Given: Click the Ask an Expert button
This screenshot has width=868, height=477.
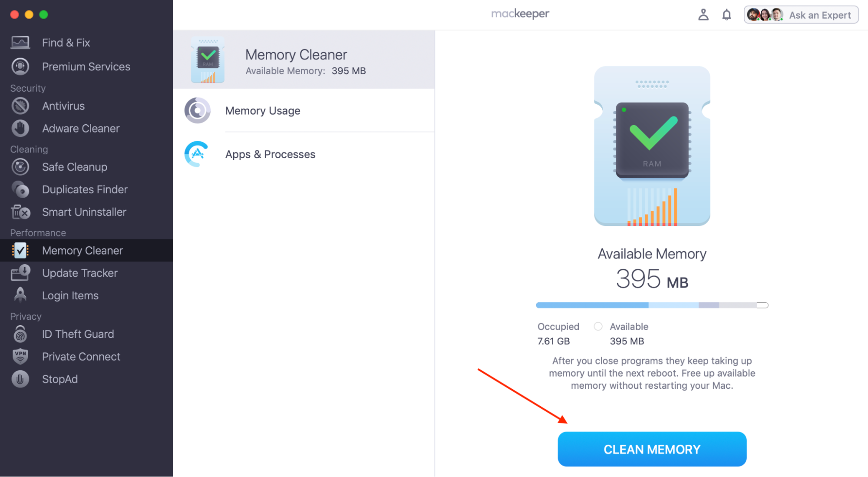Looking at the screenshot, I should click(801, 15).
